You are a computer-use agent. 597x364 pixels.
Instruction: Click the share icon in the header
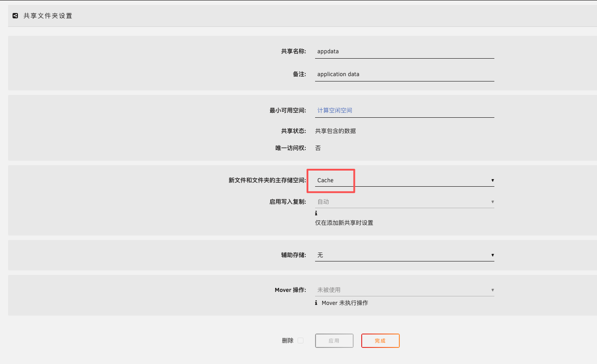click(x=15, y=16)
